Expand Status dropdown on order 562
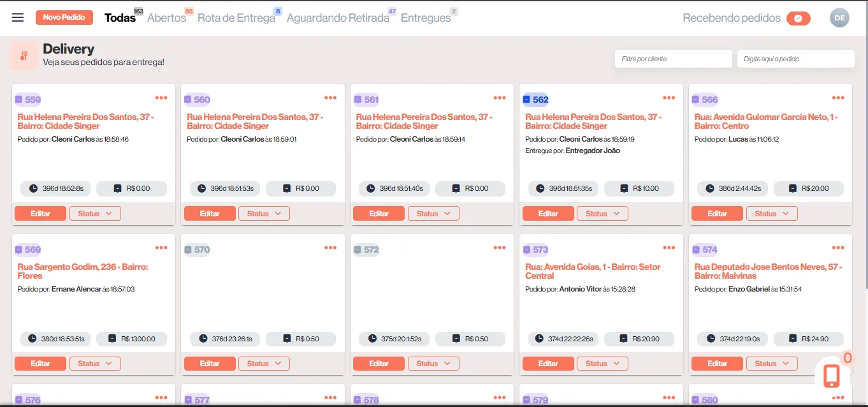The width and height of the screenshot is (868, 407). tap(602, 214)
